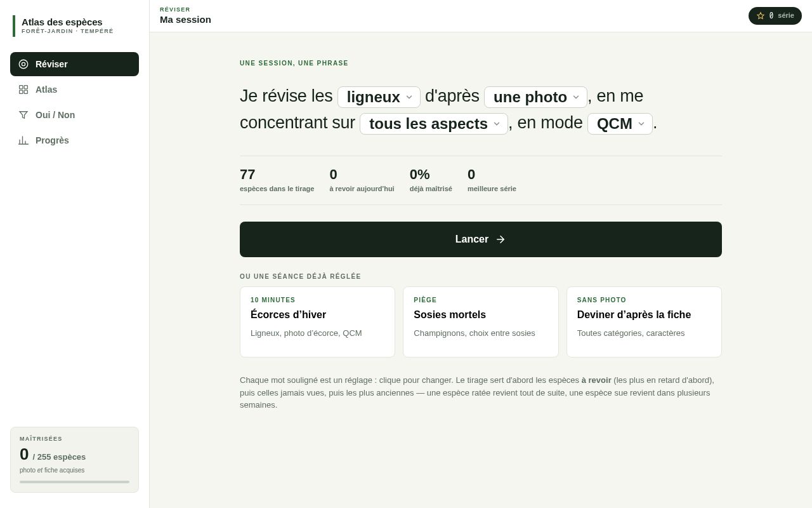Screen dimensions: 812x508
Task: Switch to Oui / Non section
Action: coord(74,115)
